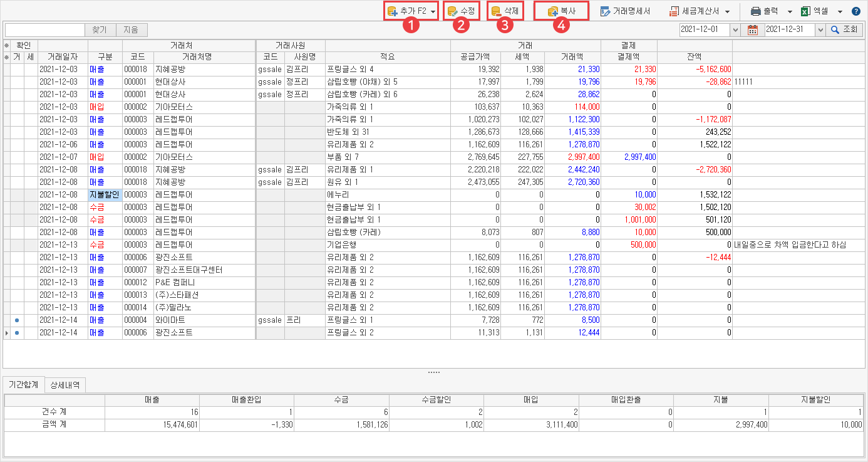This screenshot has width=868, height=462.
Task: Select the 광진소프트대구센터 row
Action: click(x=433, y=270)
